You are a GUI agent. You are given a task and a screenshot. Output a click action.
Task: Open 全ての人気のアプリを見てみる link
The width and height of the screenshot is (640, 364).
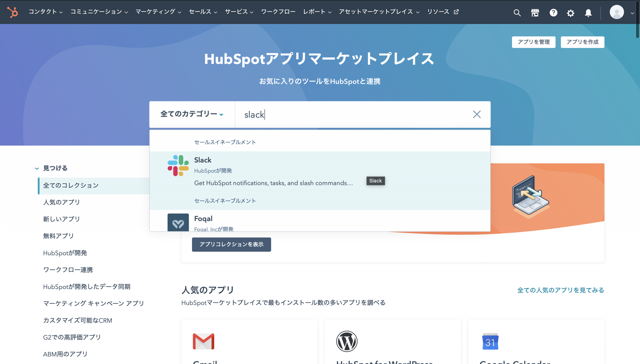tap(561, 290)
